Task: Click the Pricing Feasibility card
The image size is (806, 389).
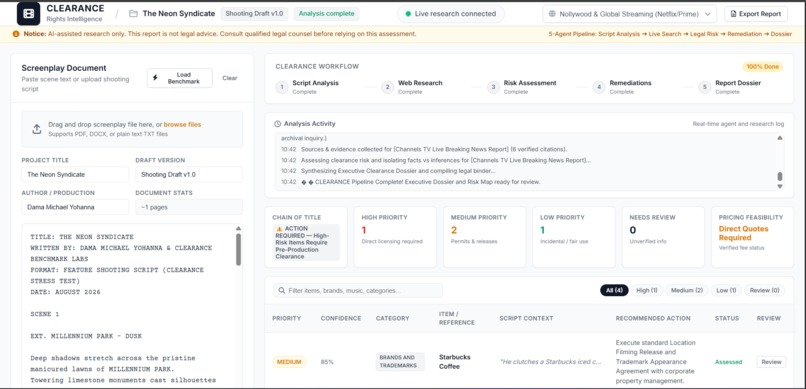Action: tap(753, 237)
